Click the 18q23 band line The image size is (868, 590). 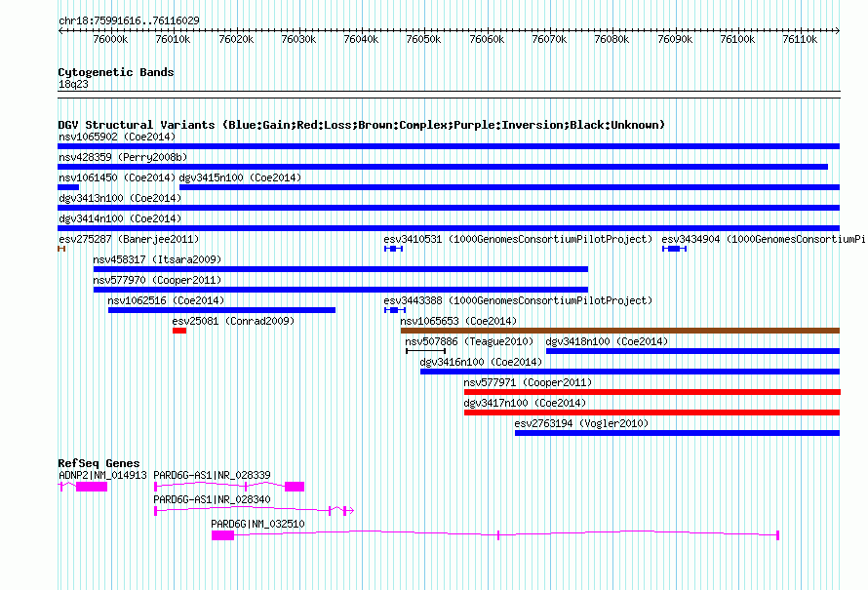click(x=449, y=95)
